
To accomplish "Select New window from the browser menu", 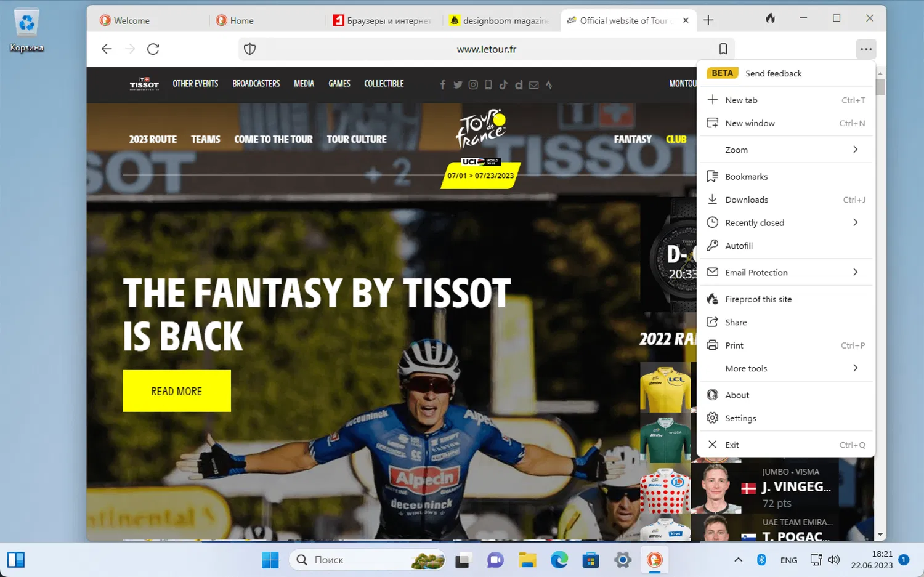I will [x=786, y=123].
